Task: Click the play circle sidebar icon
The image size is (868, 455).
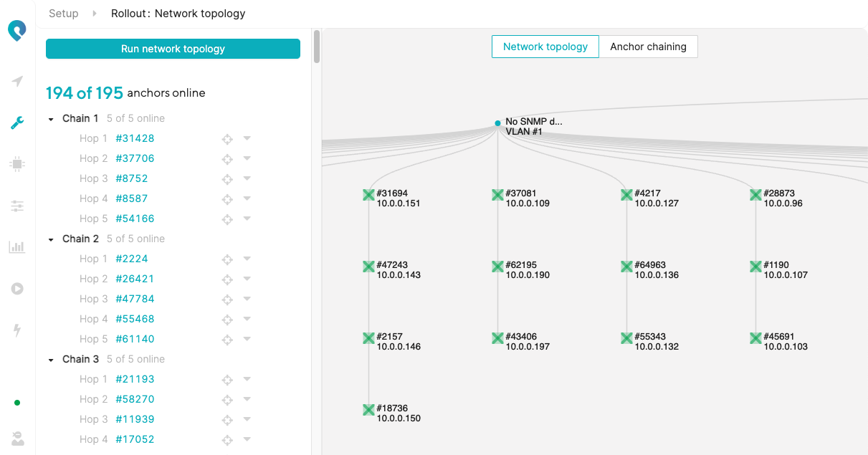Action: (x=17, y=289)
